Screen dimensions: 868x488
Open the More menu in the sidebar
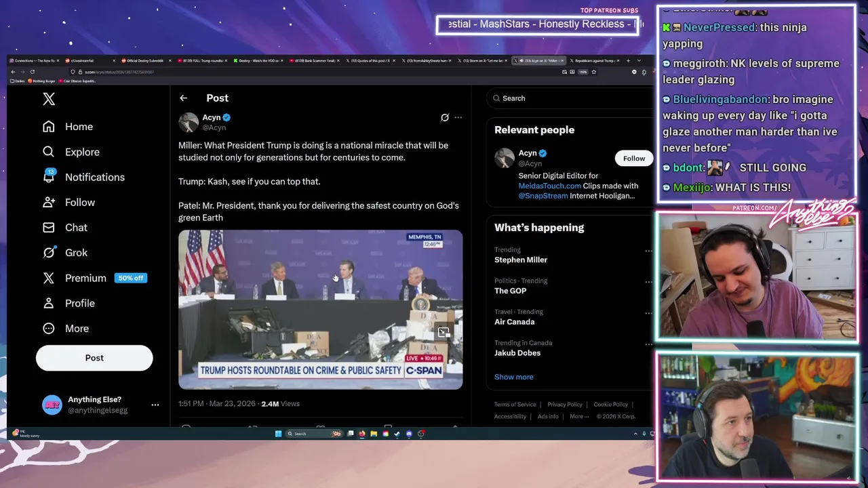tap(66, 328)
